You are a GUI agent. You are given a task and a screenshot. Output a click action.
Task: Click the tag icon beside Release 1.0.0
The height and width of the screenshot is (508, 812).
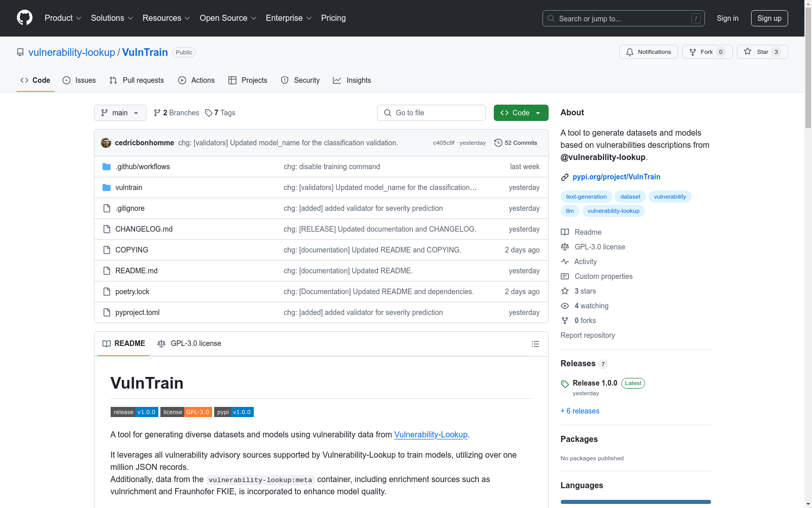tap(565, 384)
